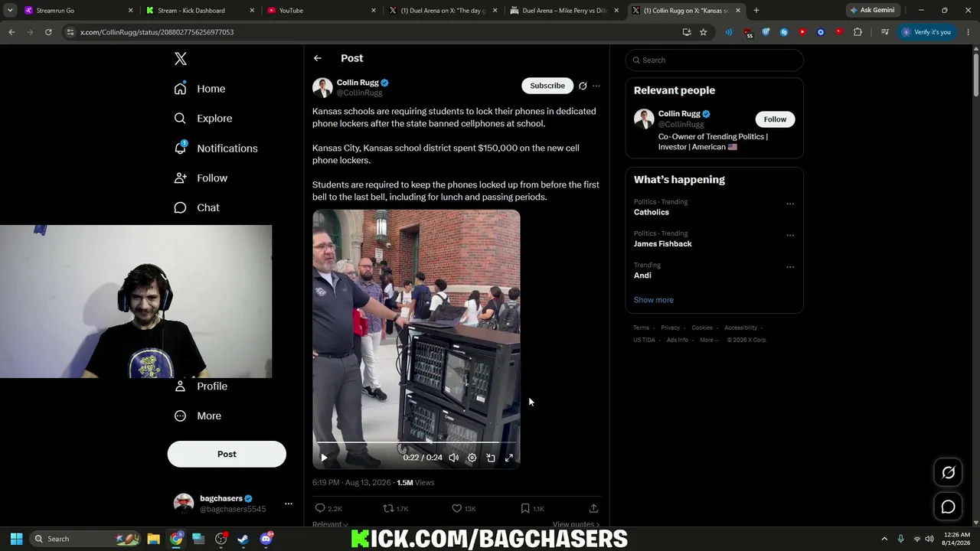Open account options next to bagchasers
This screenshot has width=980, height=551.
coord(289,504)
